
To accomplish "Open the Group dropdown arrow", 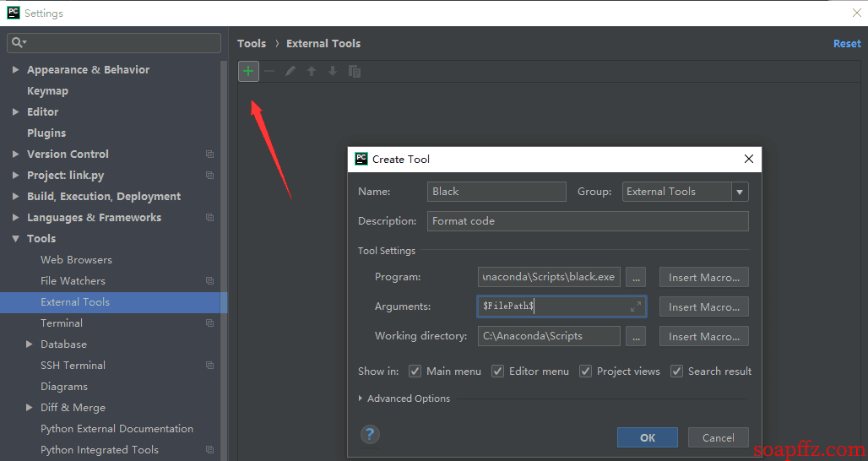I will click(x=740, y=192).
